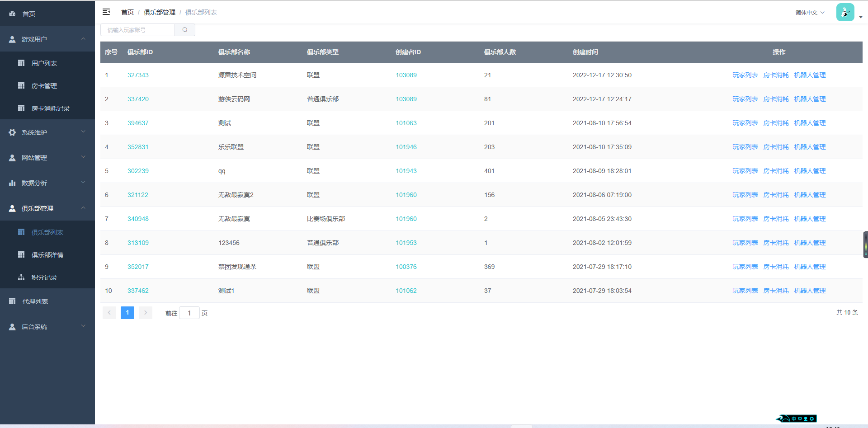Screen dimensions: 868x428
Task: Click the 网站管理 person icon
Action: [12, 158]
